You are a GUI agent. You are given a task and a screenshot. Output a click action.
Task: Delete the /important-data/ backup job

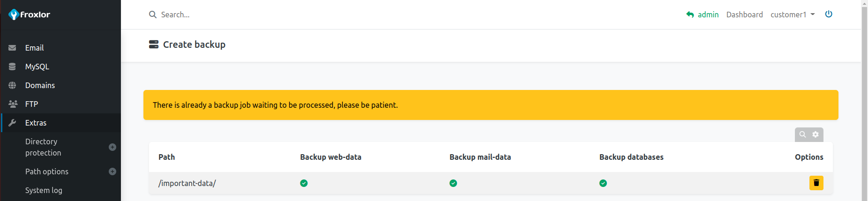816,183
